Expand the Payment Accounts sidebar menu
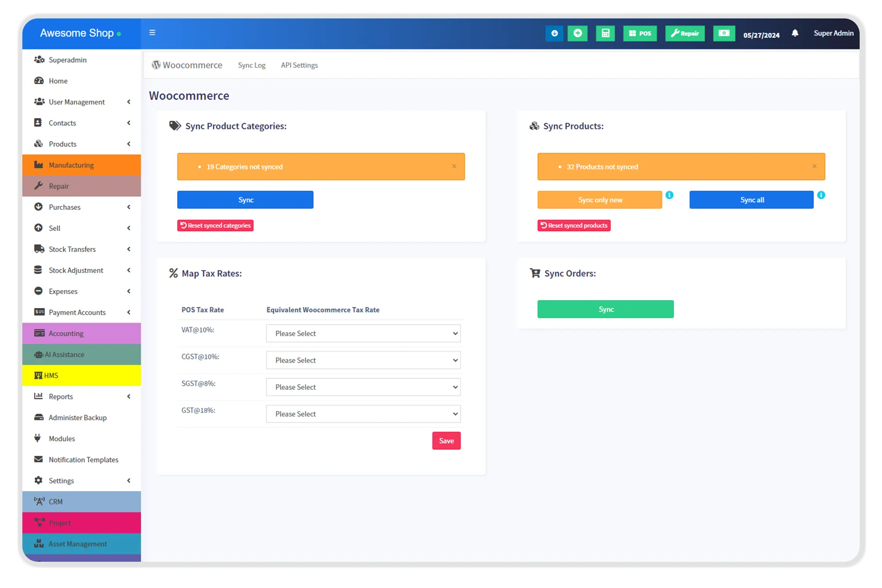This screenshot has width=882, height=588. (82, 312)
